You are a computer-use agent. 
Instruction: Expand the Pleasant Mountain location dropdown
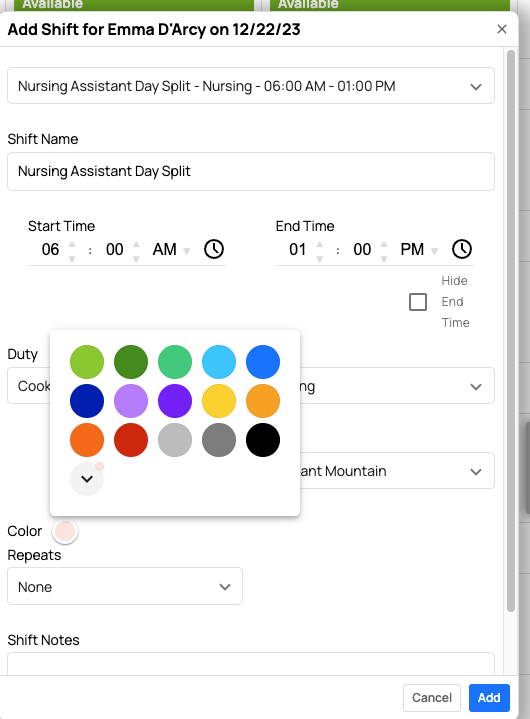[x=397, y=471]
